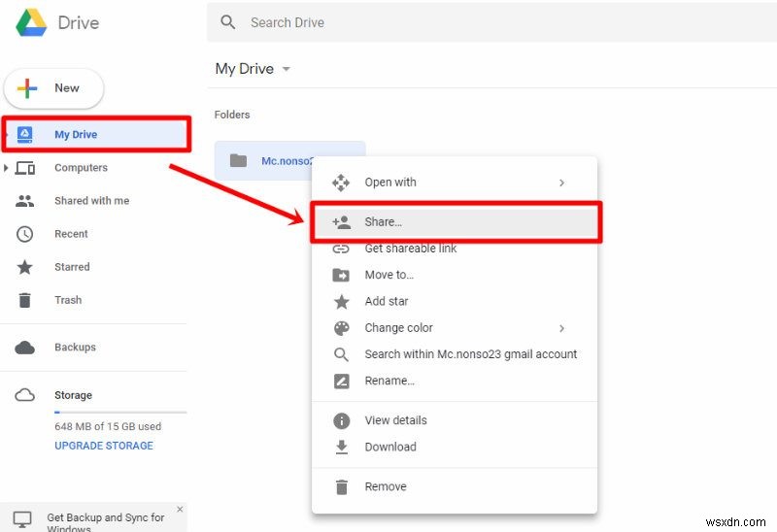Expand the Open with submenu chevron
This screenshot has height=532, width=777.
coord(561,183)
